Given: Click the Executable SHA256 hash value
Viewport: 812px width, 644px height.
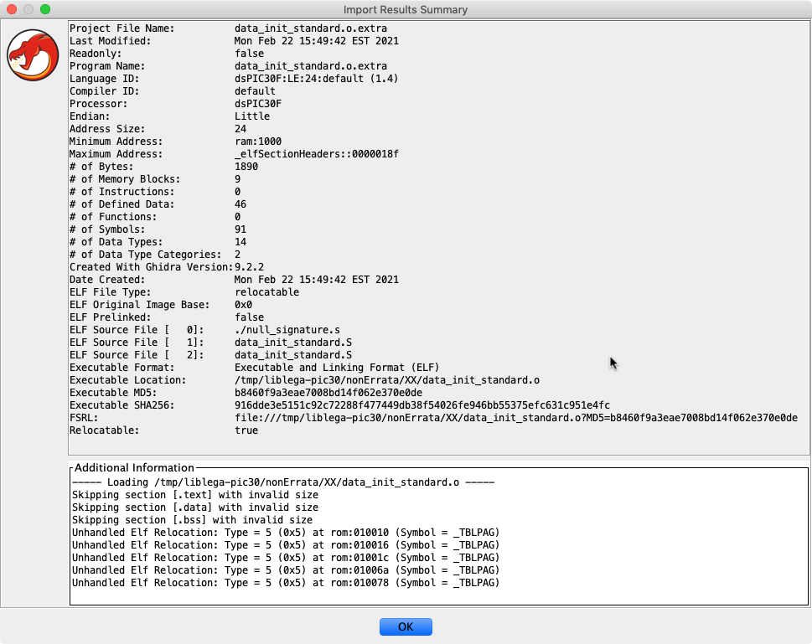Looking at the screenshot, I should (x=422, y=405).
